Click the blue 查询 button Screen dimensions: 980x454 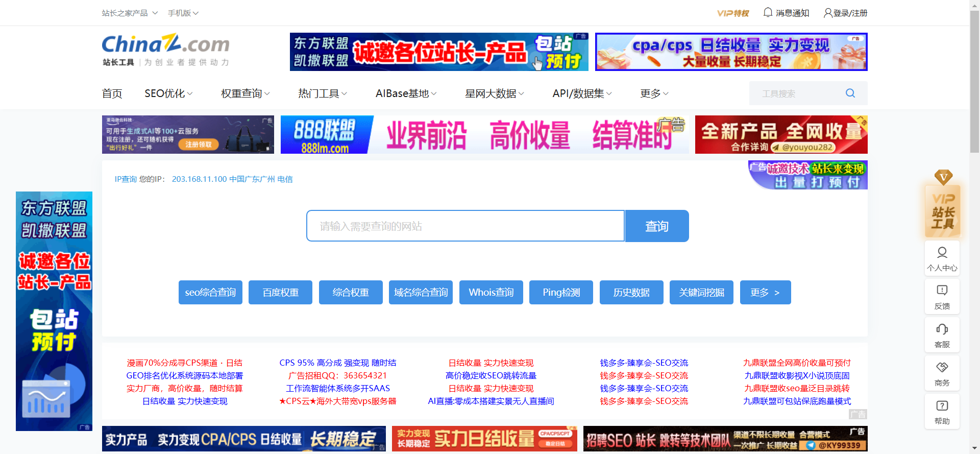point(657,226)
